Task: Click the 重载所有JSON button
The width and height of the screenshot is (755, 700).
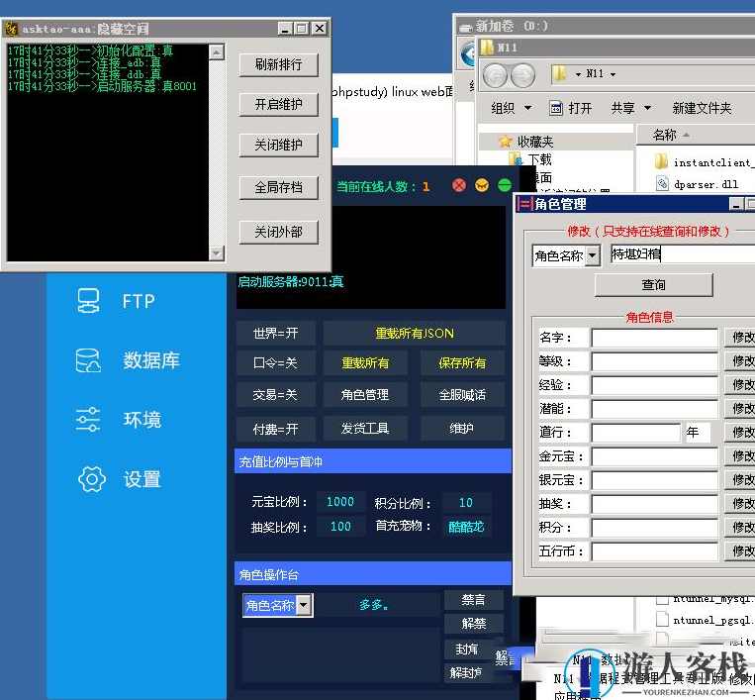Action: tap(414, 334)
